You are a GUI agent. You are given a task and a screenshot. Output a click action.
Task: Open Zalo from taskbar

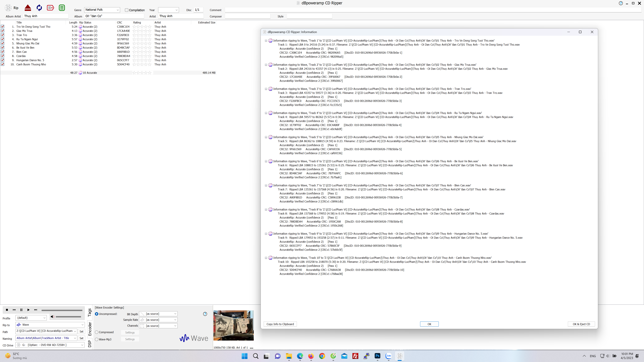pyautogui.click(x=389, y=356)
